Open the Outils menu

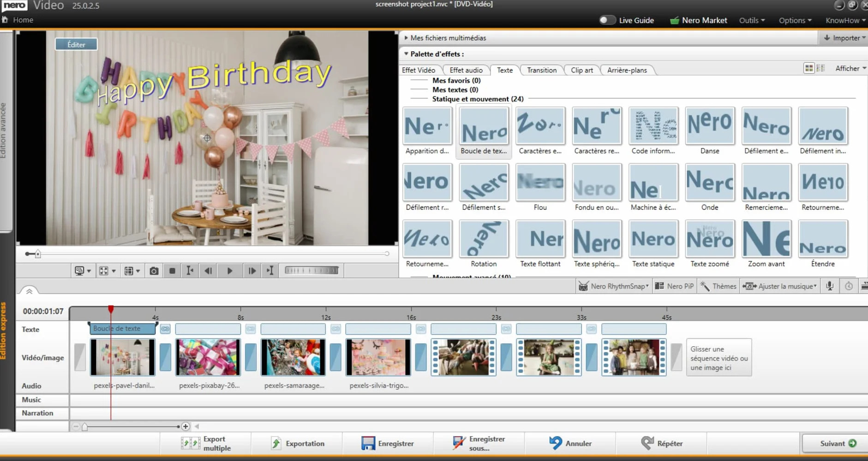(x=752, y=20)
